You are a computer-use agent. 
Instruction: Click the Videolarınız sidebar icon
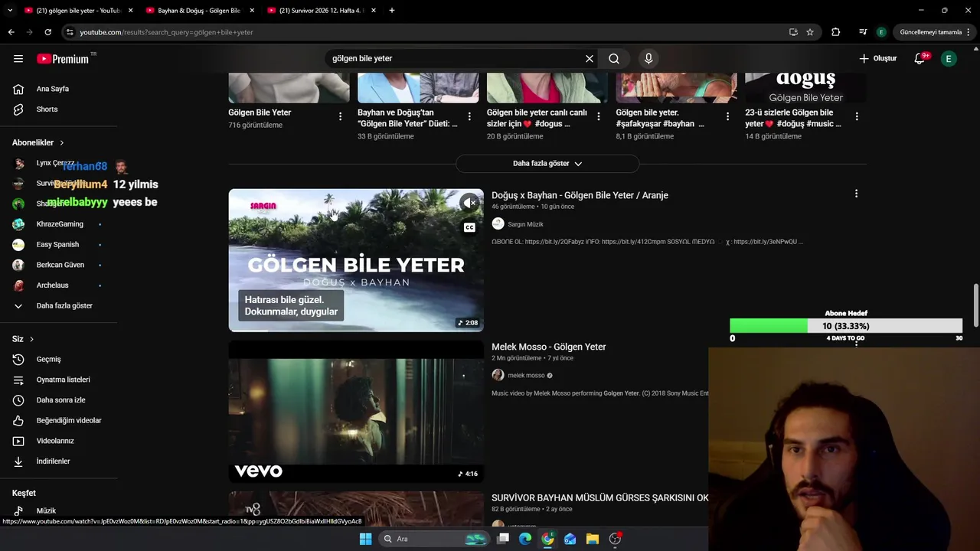pos(18,441)
